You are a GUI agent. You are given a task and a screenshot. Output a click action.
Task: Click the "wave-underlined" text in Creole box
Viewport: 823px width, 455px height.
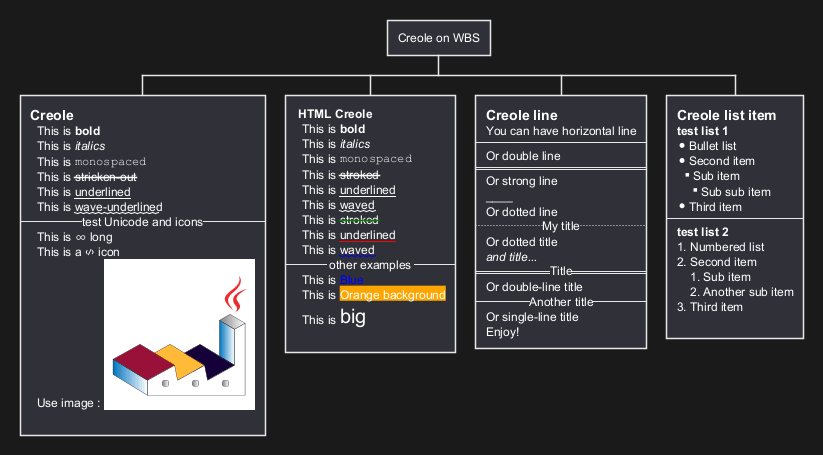coord(118,207)
